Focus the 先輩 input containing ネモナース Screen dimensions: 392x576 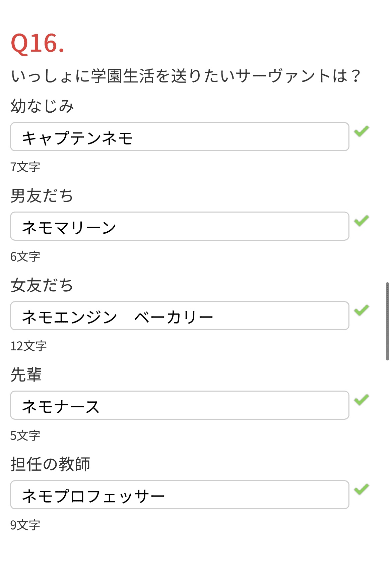click(x=180, y=405)
